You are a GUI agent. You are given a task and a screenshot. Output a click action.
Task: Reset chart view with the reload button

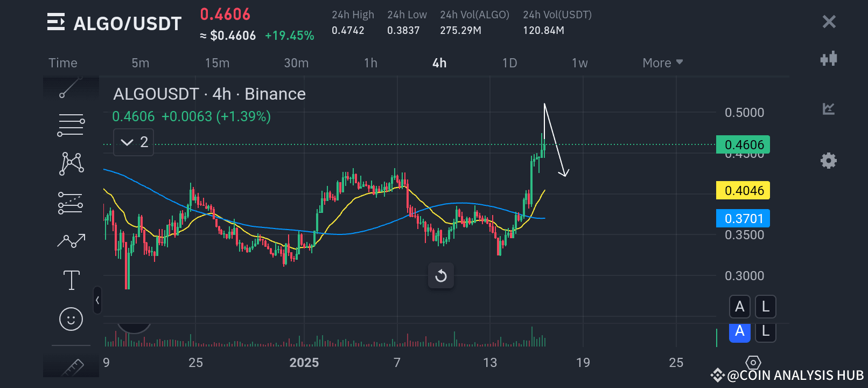coord(441,276)
